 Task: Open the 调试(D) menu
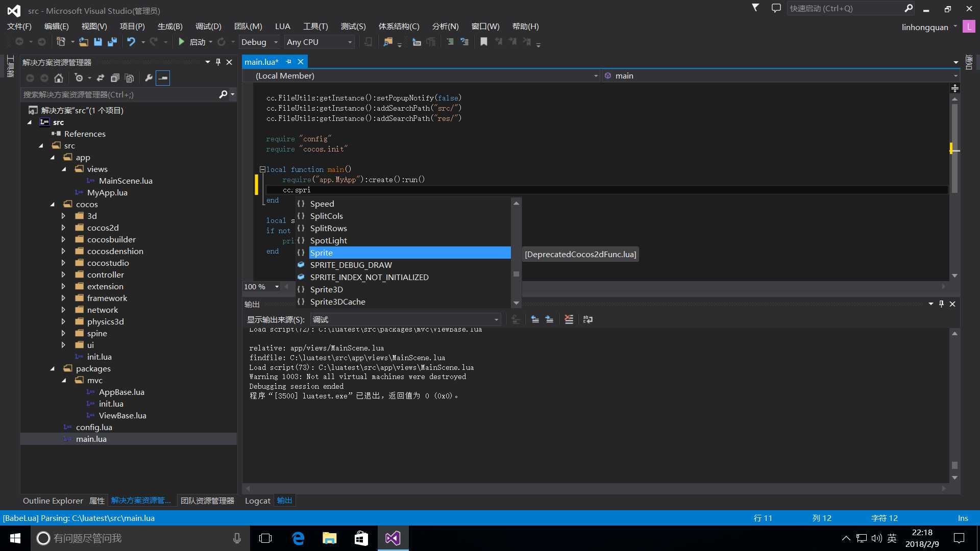(x=208, y=27)
